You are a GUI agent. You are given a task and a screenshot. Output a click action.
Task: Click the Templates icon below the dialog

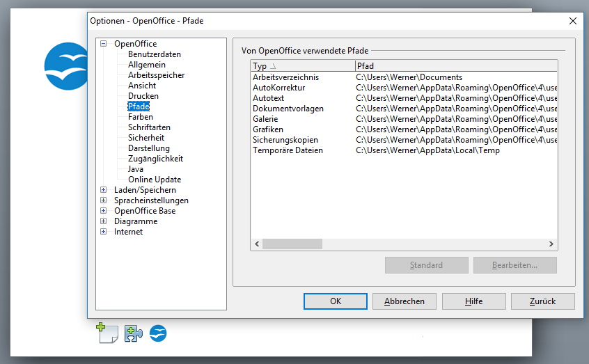point(108,333)
